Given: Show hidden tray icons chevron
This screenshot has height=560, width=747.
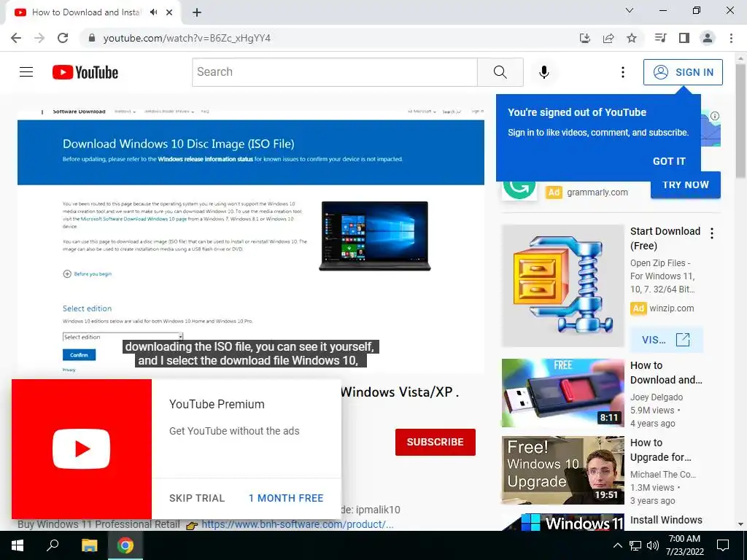Looking at the screenshot, I should 617,545.
